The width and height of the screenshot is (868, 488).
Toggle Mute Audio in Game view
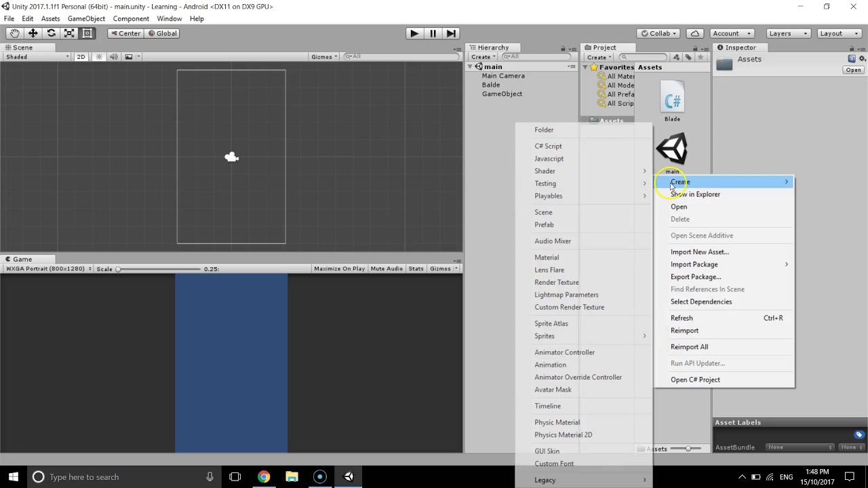pos(387,269)
